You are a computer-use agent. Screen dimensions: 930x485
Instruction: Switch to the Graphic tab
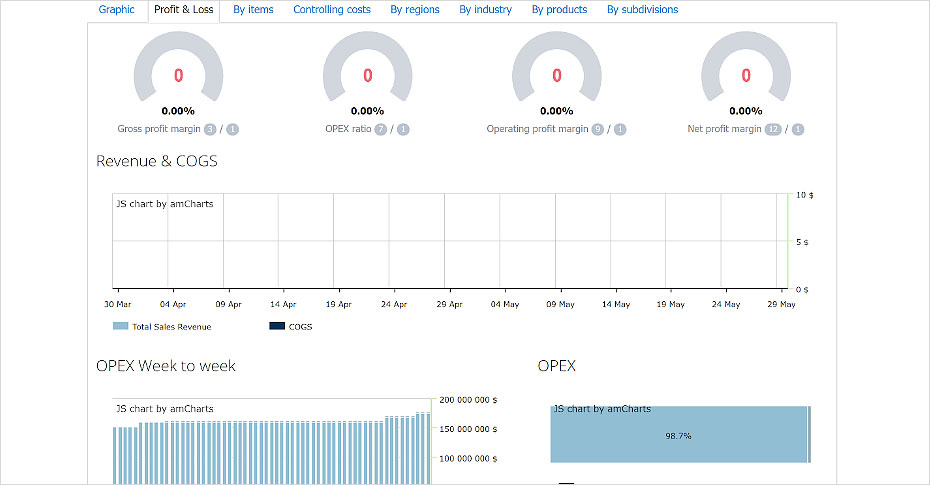(x=116, y=10)
